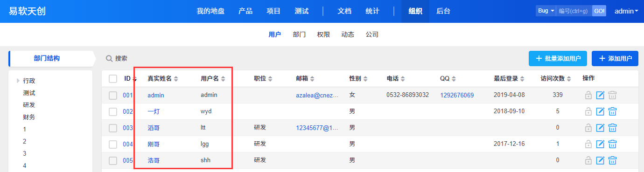This screenshot has width=644, height=172.
Task: Sort by 职位 column
Action: [x=263, y=79]
